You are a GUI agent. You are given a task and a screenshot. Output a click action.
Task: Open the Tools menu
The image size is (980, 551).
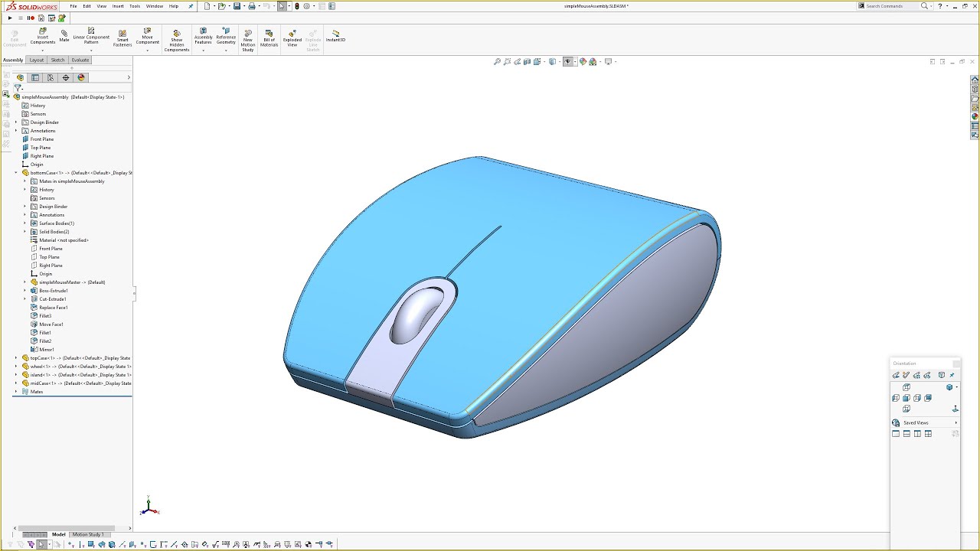point(135,6)
